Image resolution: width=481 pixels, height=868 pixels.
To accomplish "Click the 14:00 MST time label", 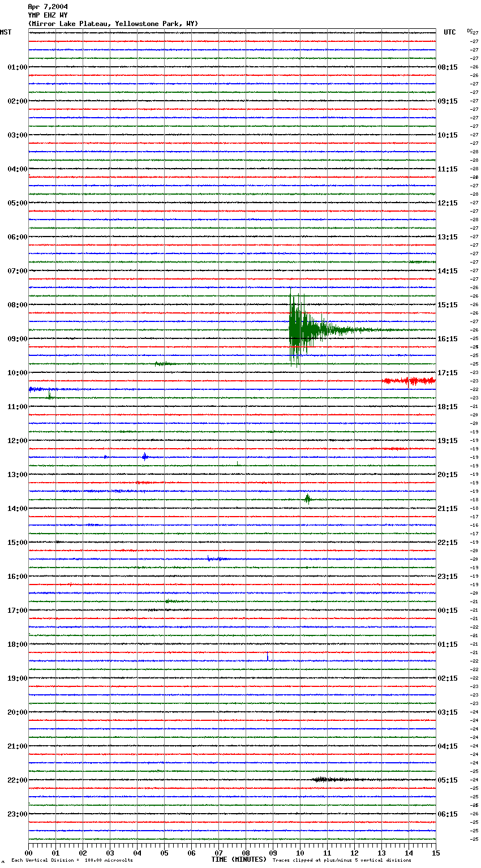I will [x=18, y=509].
